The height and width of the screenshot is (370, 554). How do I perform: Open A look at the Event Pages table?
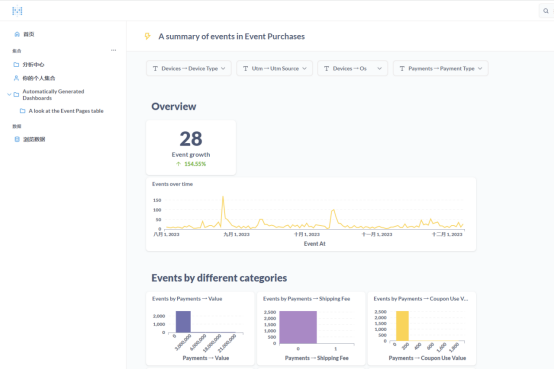coord(66,111)
